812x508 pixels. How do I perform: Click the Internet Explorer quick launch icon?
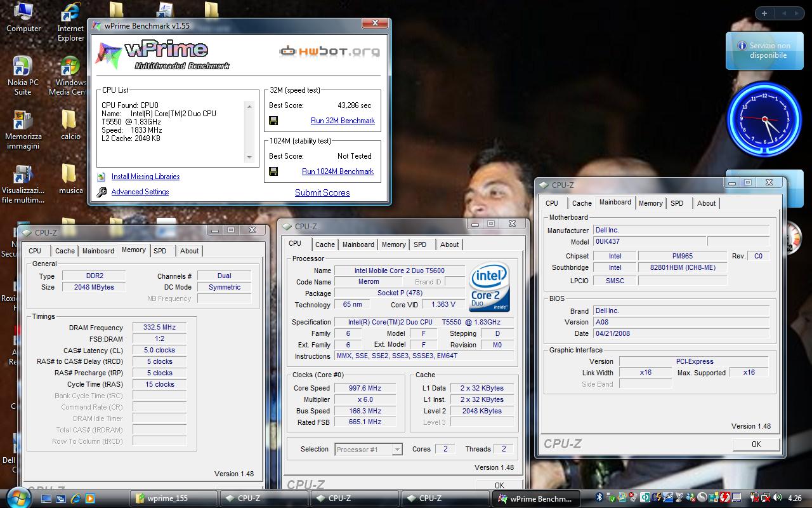click(x=75, y=498)
